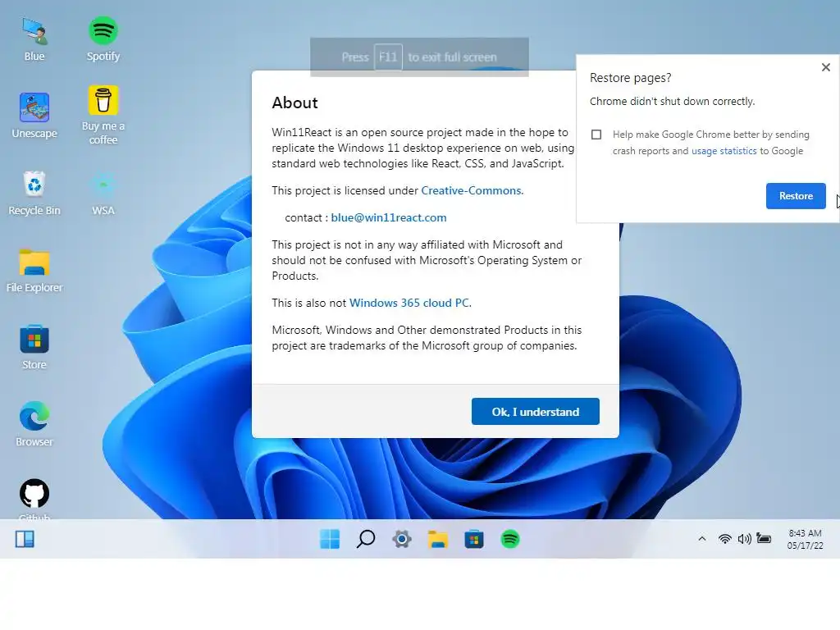Click the About dialog heading
Image resolution: width=840 pixels, height=630 pixels.
[294, 103]
